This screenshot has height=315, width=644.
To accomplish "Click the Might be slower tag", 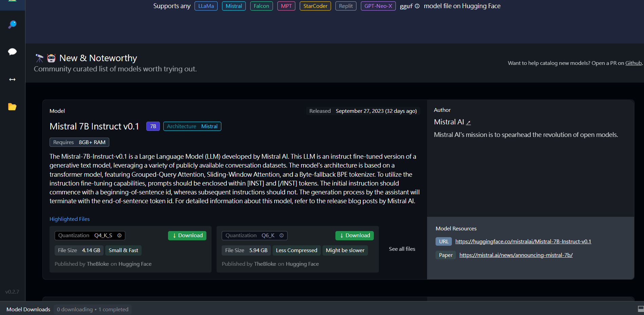I will pos(345,250).
